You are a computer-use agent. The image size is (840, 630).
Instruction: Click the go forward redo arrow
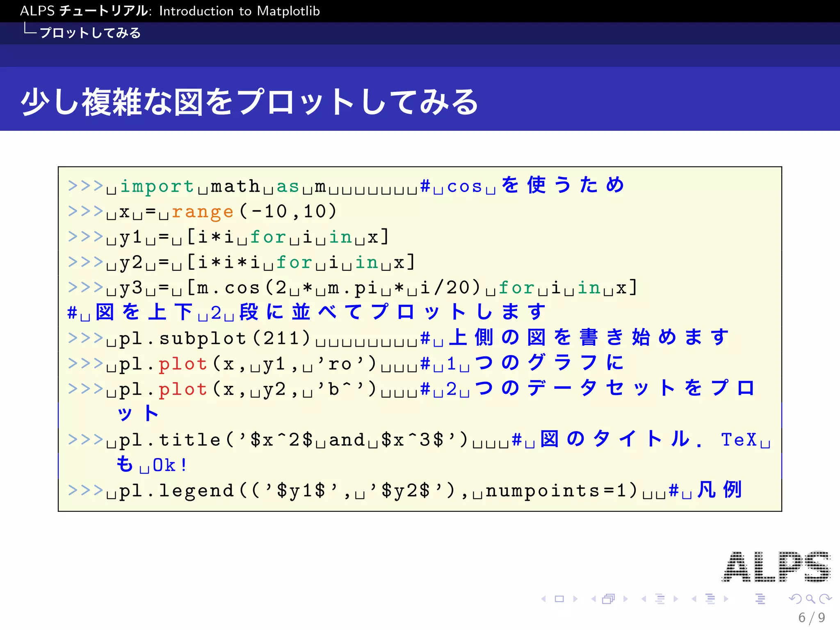[825, 599]
